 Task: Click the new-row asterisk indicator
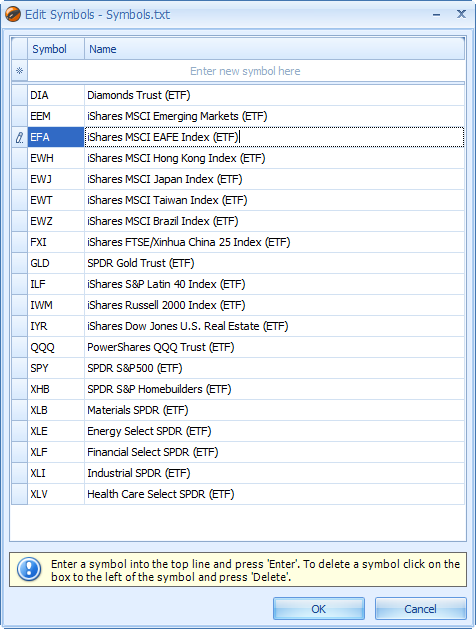pyautogui.click(x=19, y=71)
